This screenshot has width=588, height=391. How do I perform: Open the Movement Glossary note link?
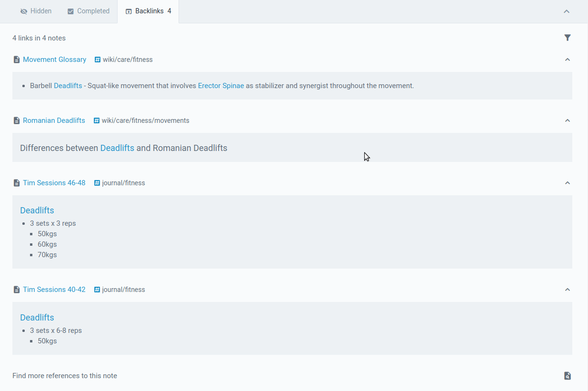55,60
